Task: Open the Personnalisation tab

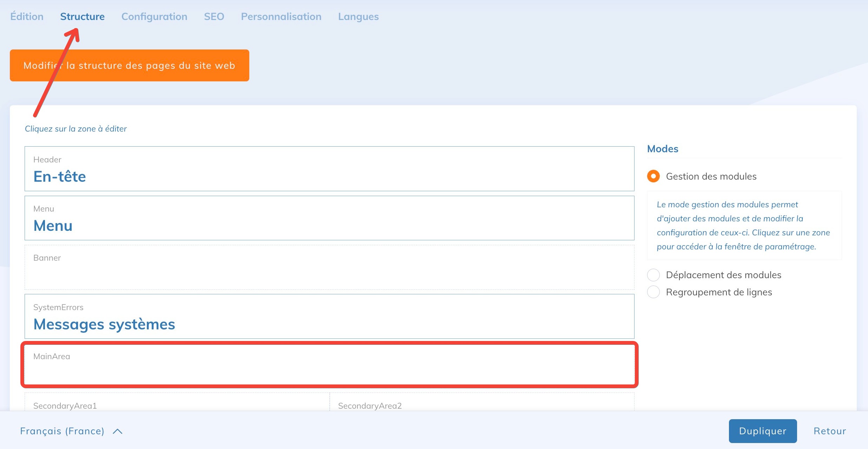Action: click(x=281, y=16)
